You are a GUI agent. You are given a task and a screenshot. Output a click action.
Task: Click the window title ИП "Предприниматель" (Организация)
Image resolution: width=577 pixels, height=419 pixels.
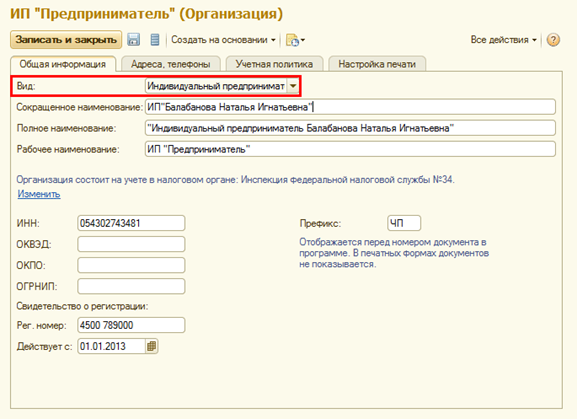click(146, 14)
